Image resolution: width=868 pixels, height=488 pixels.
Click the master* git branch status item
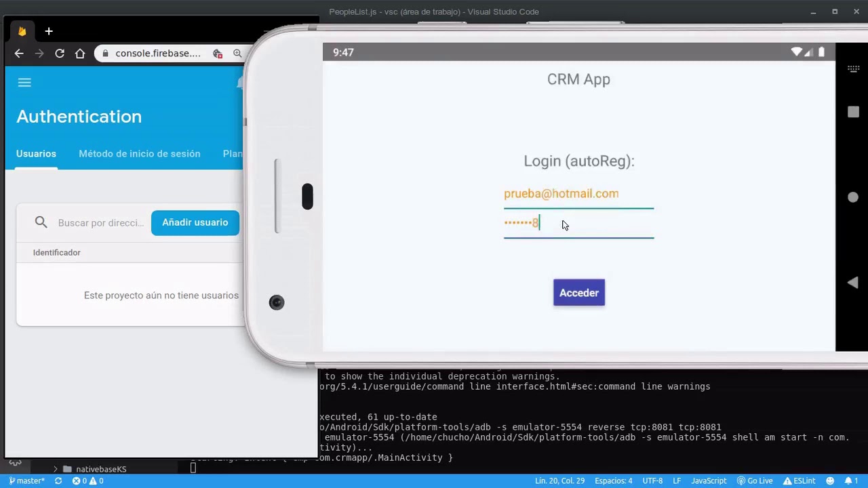click(27, 481)
